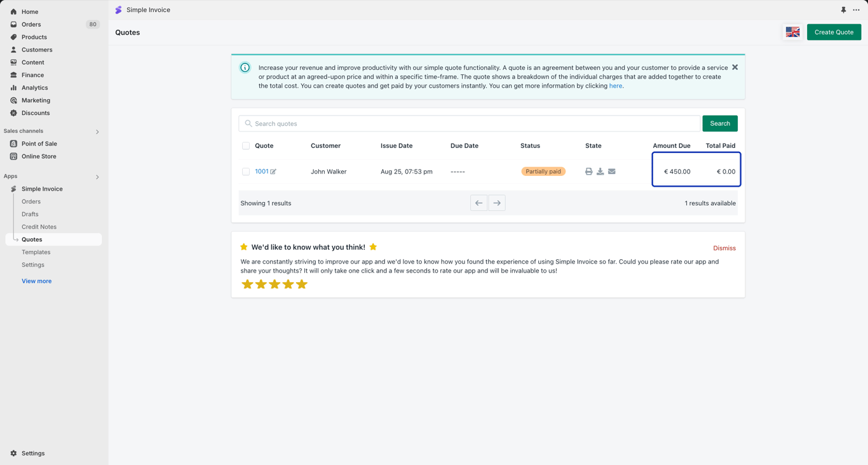This screenshot has height=465, width=868.
Task: Print quote 1001 using printer icon
Action: (x=588, y=172)
